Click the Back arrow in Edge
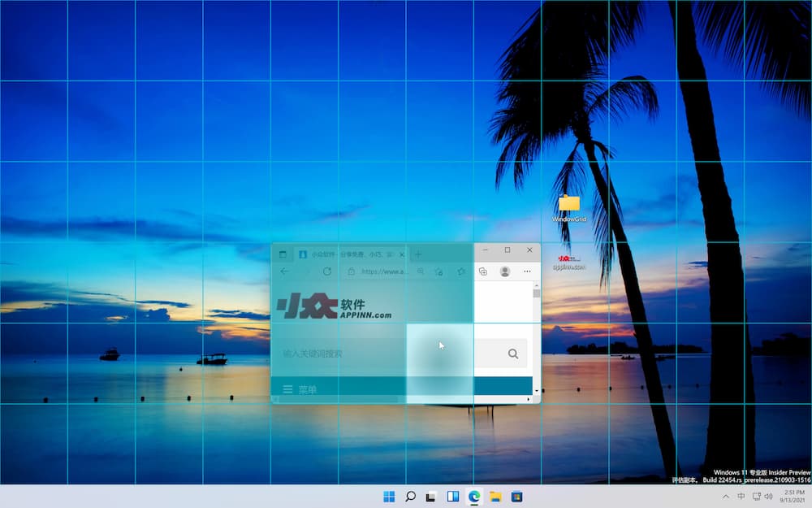Screen dimensions: 812x508 tap(284, 271)
